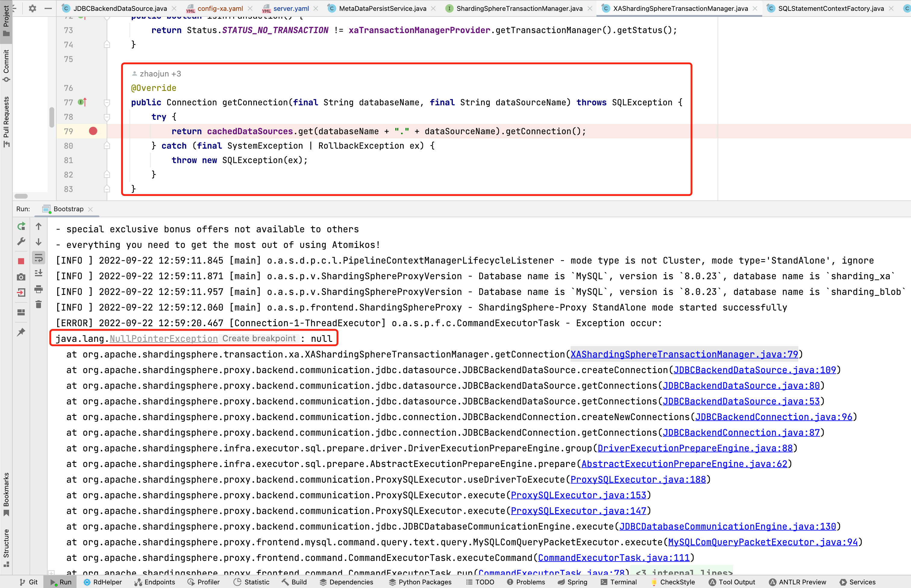The image size is (911, 588).
Task: Click the Rerun Bootstrap icon
Action: point(21,226)
